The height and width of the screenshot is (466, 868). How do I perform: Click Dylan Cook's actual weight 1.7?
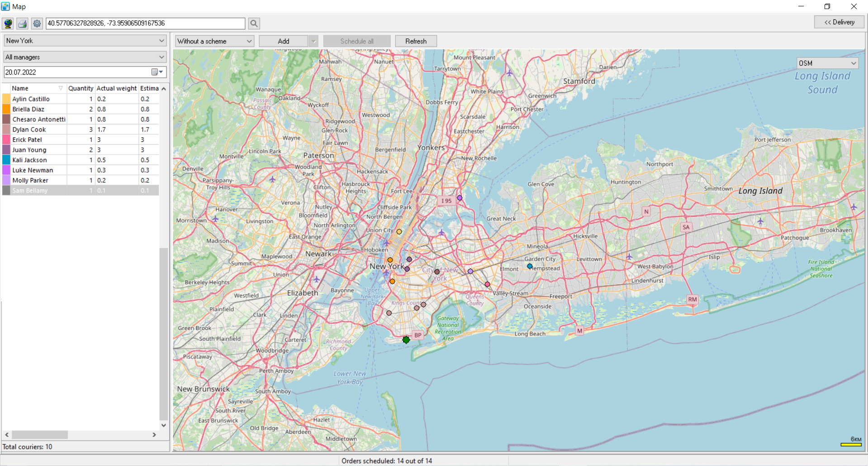coord(101,129)
